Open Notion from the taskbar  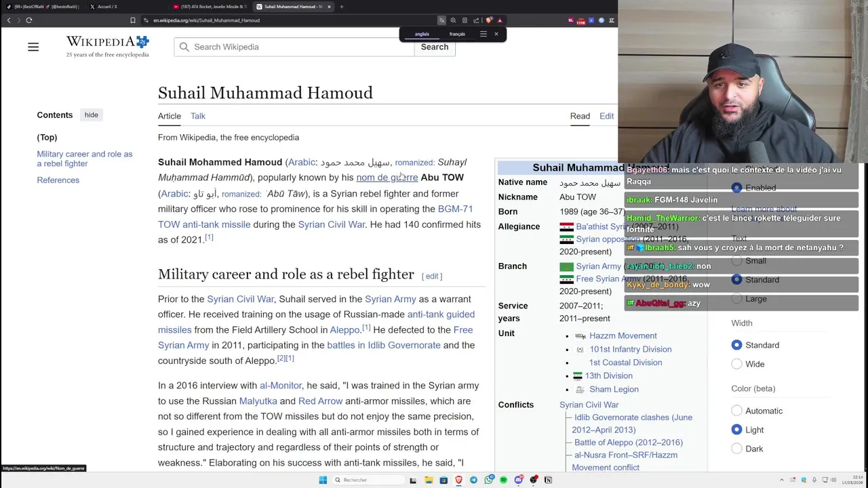[549, 480]
